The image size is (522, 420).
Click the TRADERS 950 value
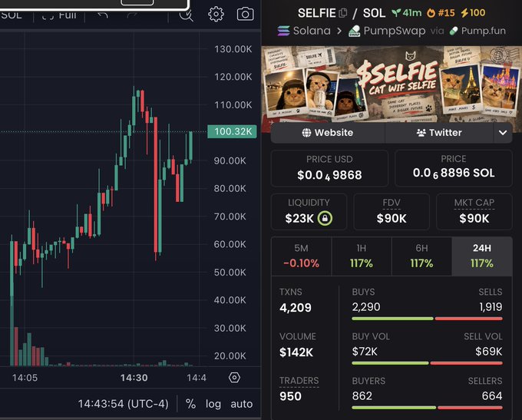click(290, 396)
